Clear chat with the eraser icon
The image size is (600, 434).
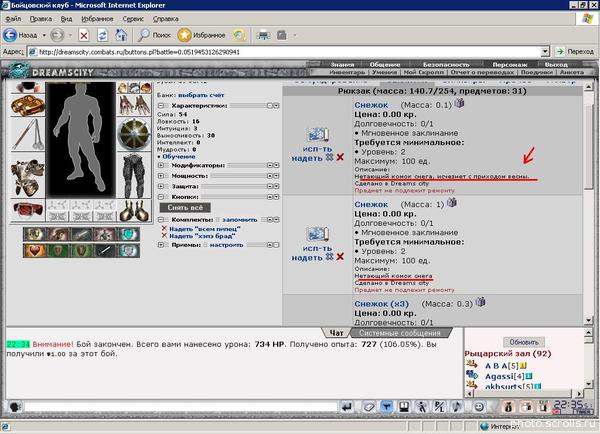[x=369, y=407]
